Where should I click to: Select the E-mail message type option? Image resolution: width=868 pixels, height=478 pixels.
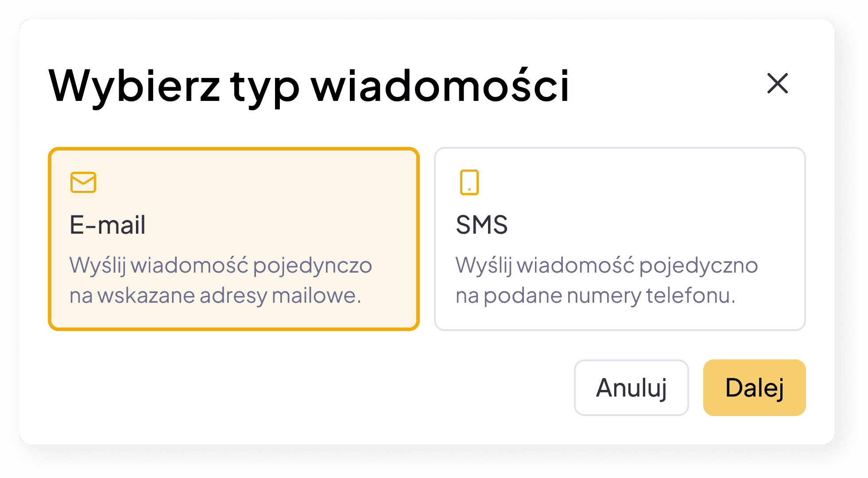point(234,239)
